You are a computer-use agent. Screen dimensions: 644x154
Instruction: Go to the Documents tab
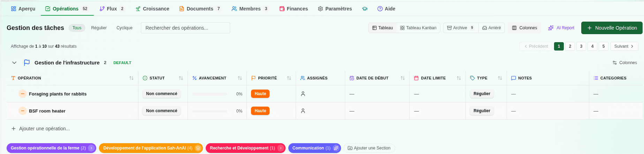pos(200,9)
